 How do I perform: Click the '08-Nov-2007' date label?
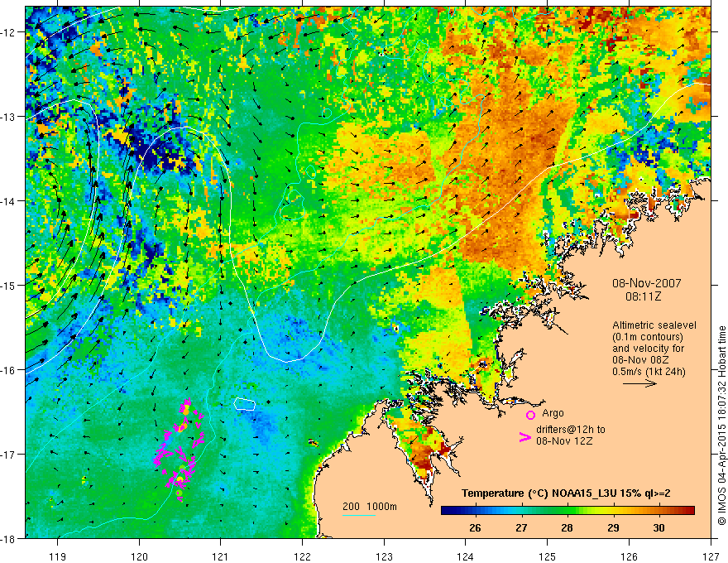click(x=647, y=283)
